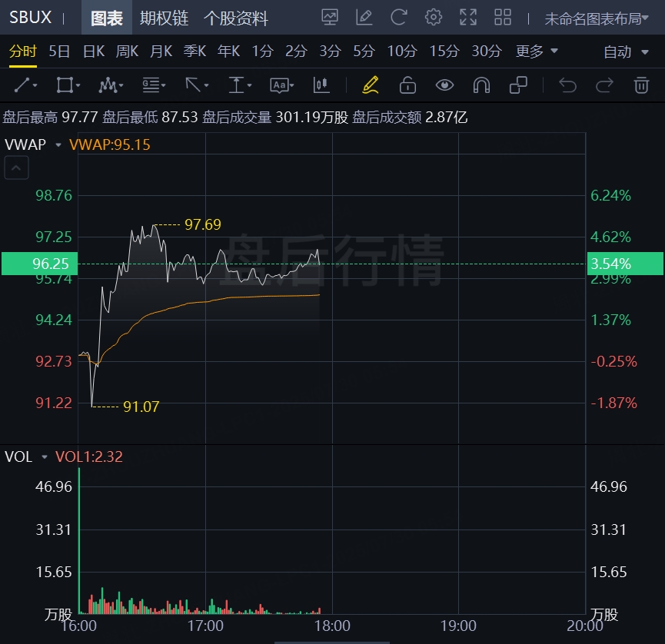Select the 1分 interval

pos(262,51)
